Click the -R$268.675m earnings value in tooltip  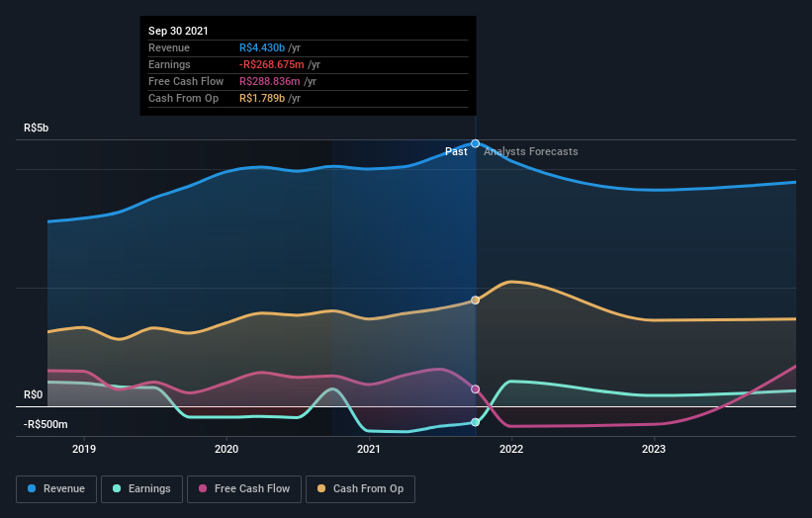[x=272, y=64]
